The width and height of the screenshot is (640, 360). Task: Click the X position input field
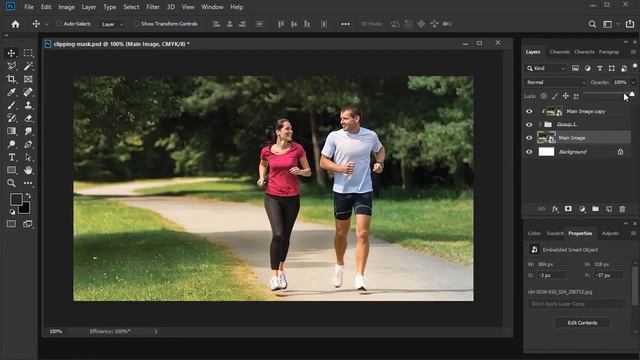click(x=553, y=276)
